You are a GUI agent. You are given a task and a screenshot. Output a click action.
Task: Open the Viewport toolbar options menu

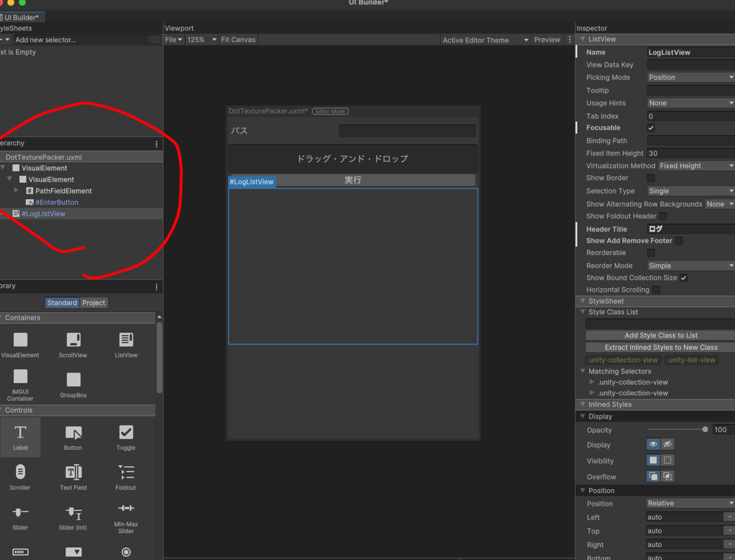pos(570,40)
